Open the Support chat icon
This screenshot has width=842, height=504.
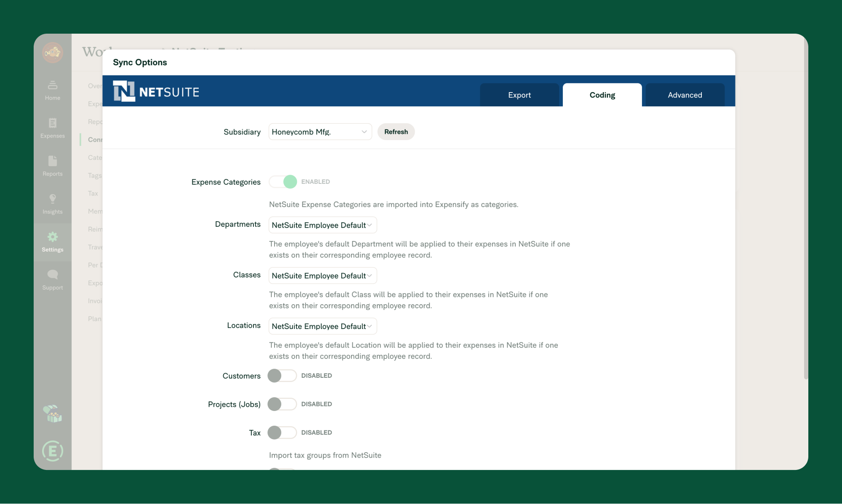coord(53,275)
